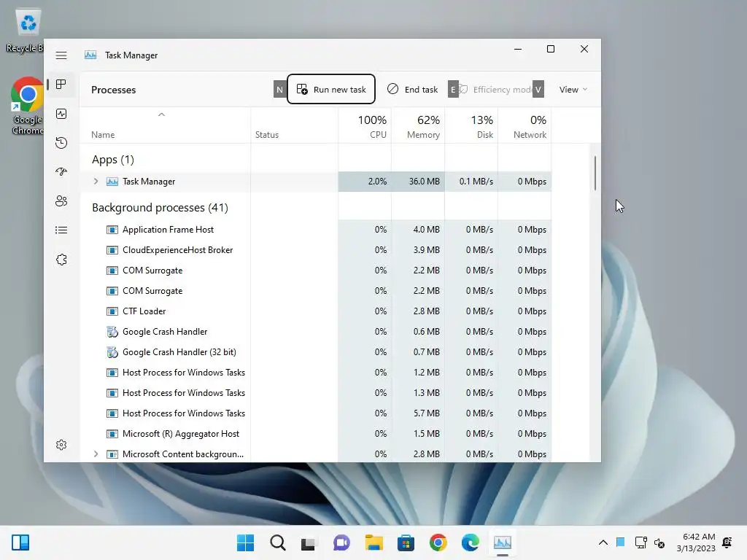Viewport: 747px width, 560px height.
Task: Open Chrome from the taskbar
Action: coord(438,542)
